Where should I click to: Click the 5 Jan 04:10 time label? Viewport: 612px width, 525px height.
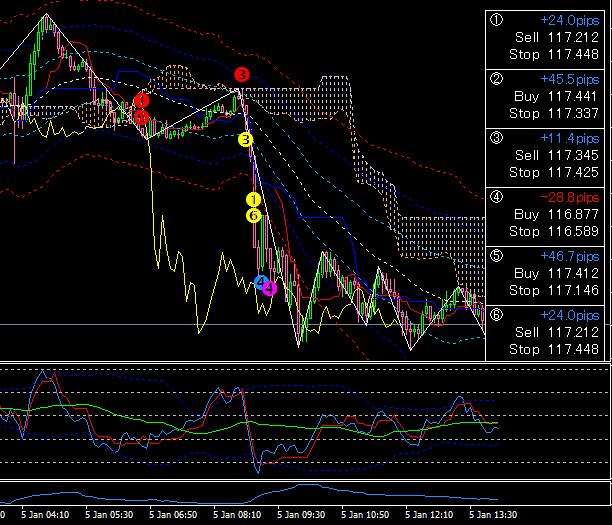(45, 515)
